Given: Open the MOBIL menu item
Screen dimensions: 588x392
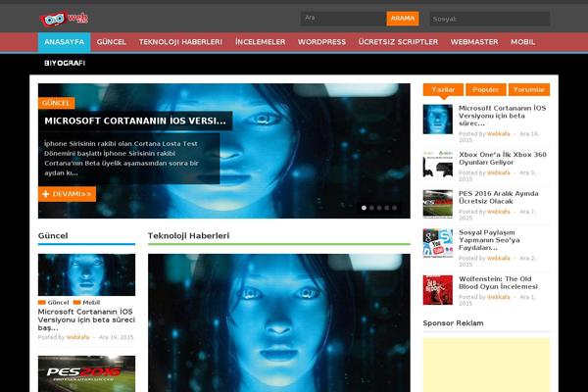Looking at the screenshot, I should click(522, 42).
